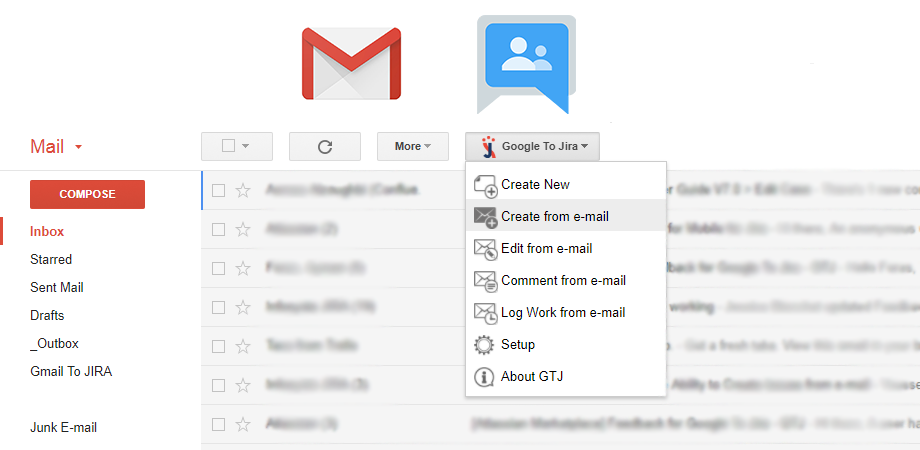This screenshot has height=450, width=920.
Task: Choose Create from e-mail menu entry
Action: coord(555,216)
